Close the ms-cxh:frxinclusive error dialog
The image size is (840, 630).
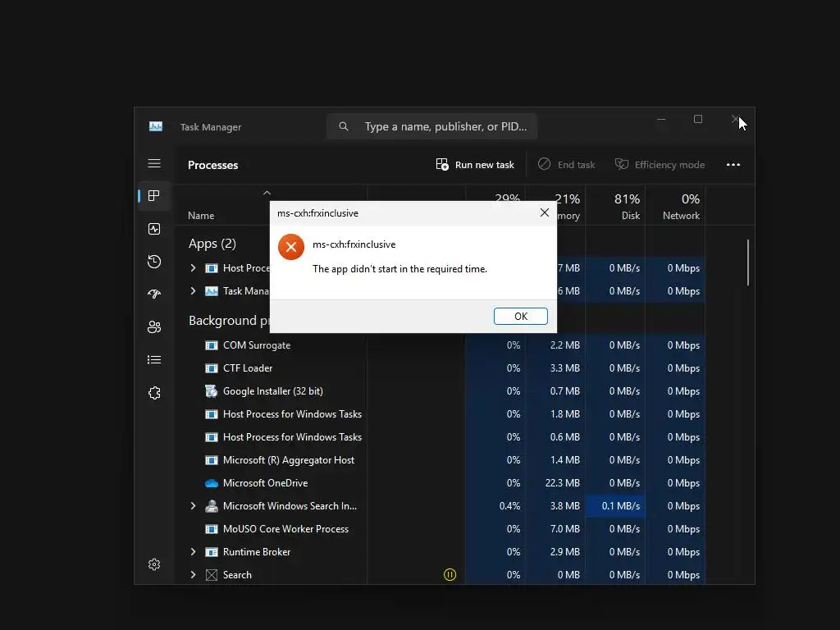click(x=545, y=212)
